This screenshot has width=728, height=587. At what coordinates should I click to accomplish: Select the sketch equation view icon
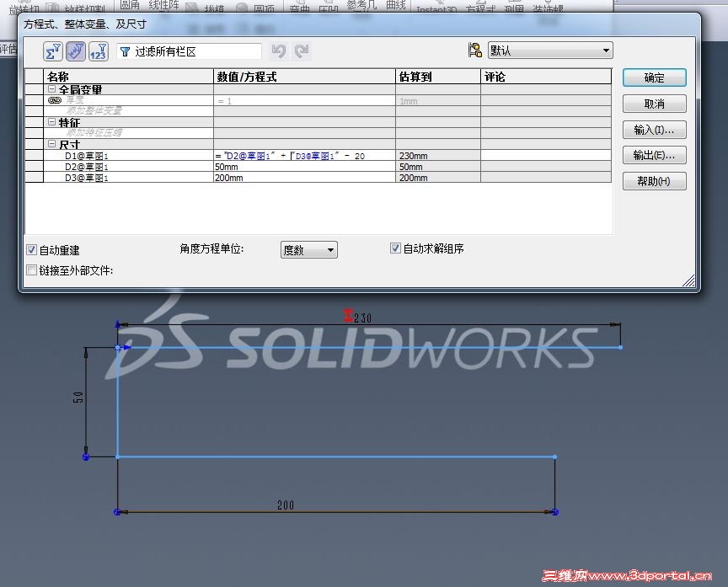click(x=76, y=51)
